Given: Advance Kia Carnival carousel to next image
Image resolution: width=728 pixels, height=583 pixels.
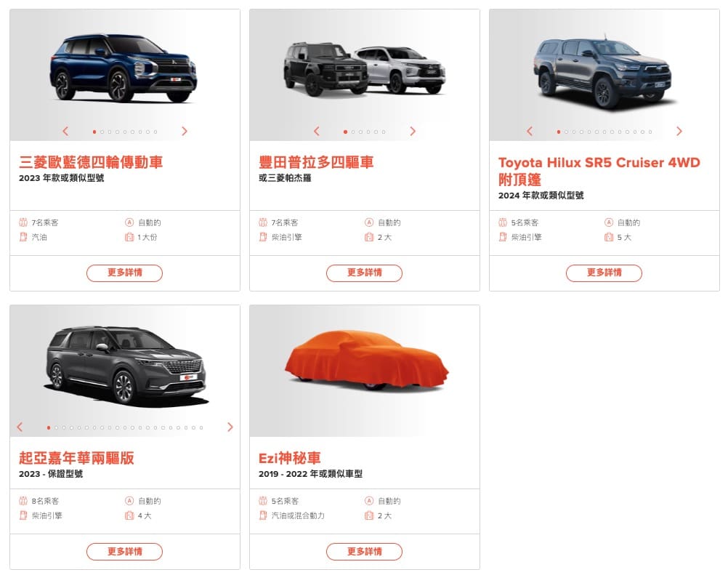Looking at the screenshot, I should pyautogui.click(x=230, y=427).
